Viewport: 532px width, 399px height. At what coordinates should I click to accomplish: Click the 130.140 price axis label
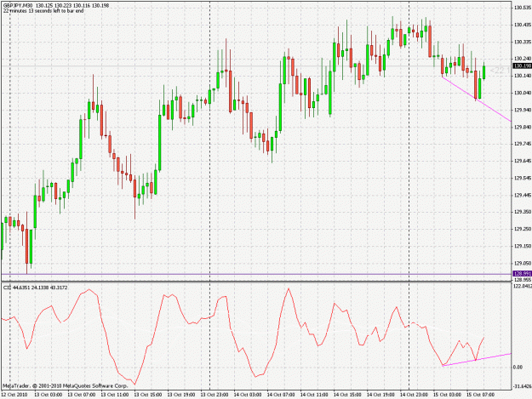(523, 76)
